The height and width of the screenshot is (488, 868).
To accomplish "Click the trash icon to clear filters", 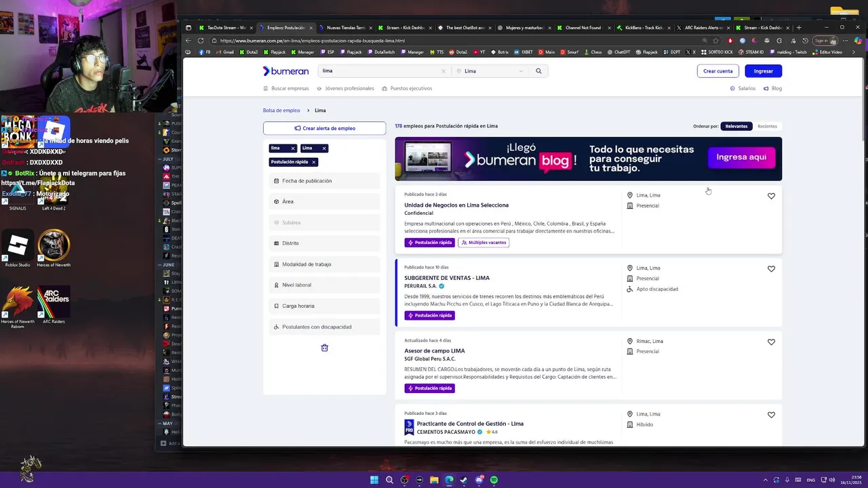I will point(324,348).
